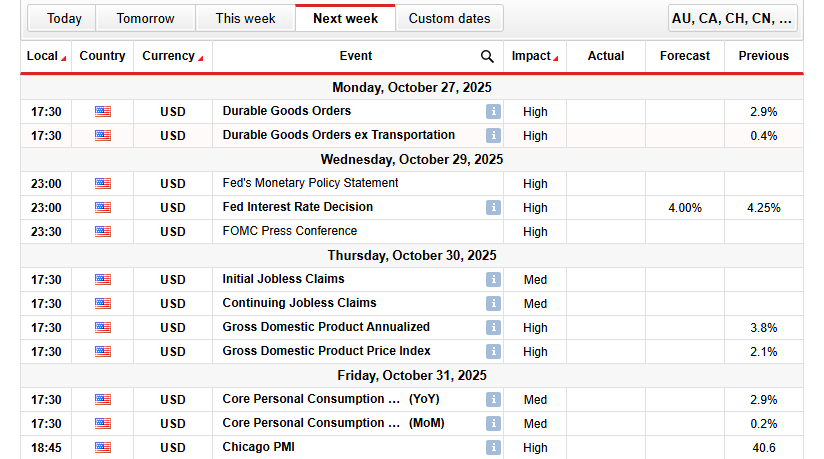Screen dimensions: 824x459
Task: Switch to the Tomorrow tab
Action: coord(145,18)
